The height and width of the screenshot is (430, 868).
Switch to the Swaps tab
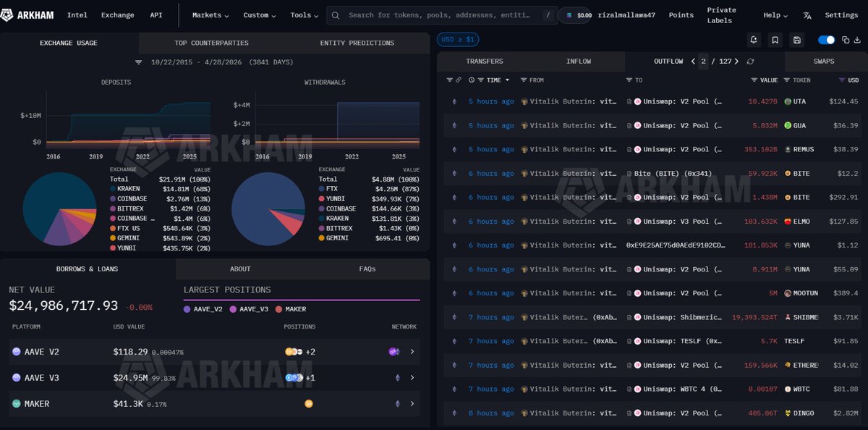(823, 62)
